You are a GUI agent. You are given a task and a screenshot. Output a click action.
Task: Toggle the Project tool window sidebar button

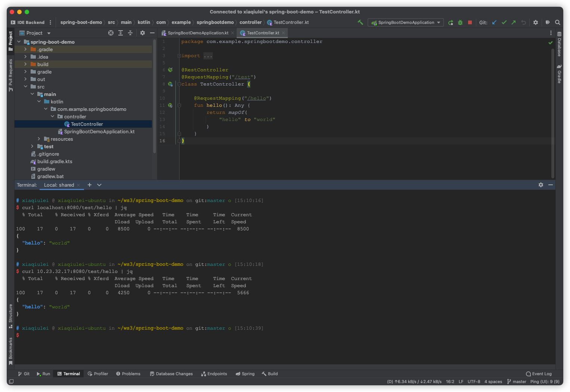click(x=10, y=41)
